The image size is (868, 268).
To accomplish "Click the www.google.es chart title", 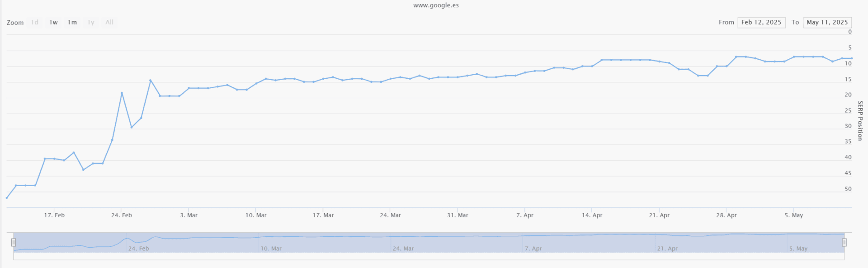I will (x=436, y=5).
